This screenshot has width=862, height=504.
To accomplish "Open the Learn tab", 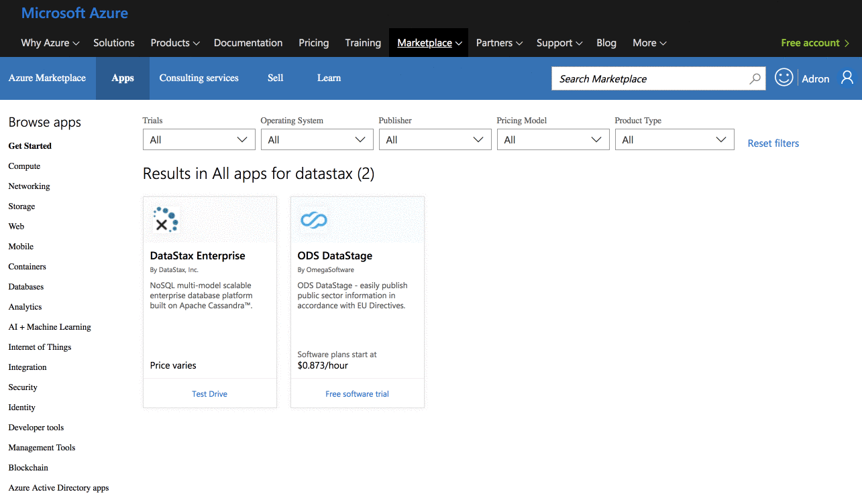I will pos(329,78).
